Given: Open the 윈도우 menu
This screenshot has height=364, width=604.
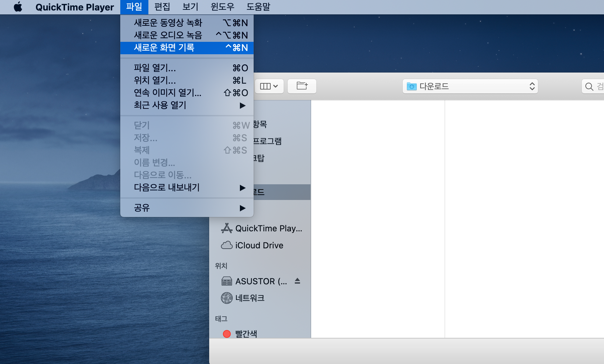Looking at the screenshot, I should [222, 7].
